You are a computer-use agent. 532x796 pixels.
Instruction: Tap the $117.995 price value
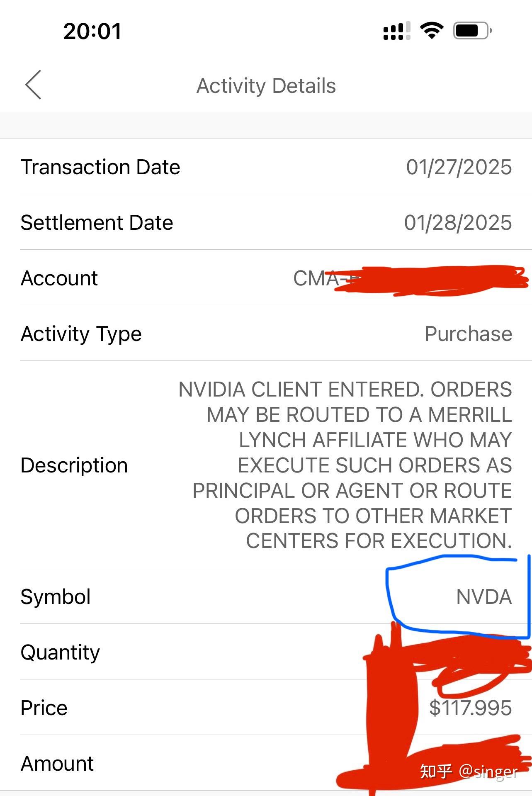tap(470, 708)
